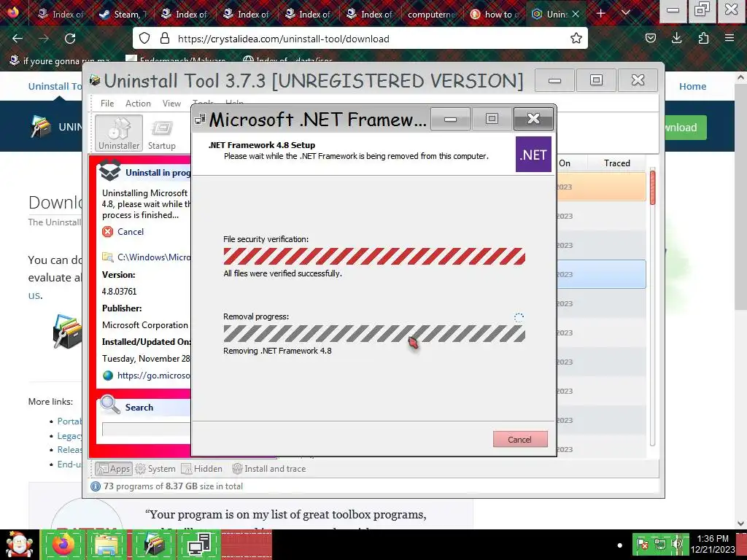This screenshot has height=560, width=747.
Task: Click the volume speaker tray icon
Action: [x=678, y=544]
